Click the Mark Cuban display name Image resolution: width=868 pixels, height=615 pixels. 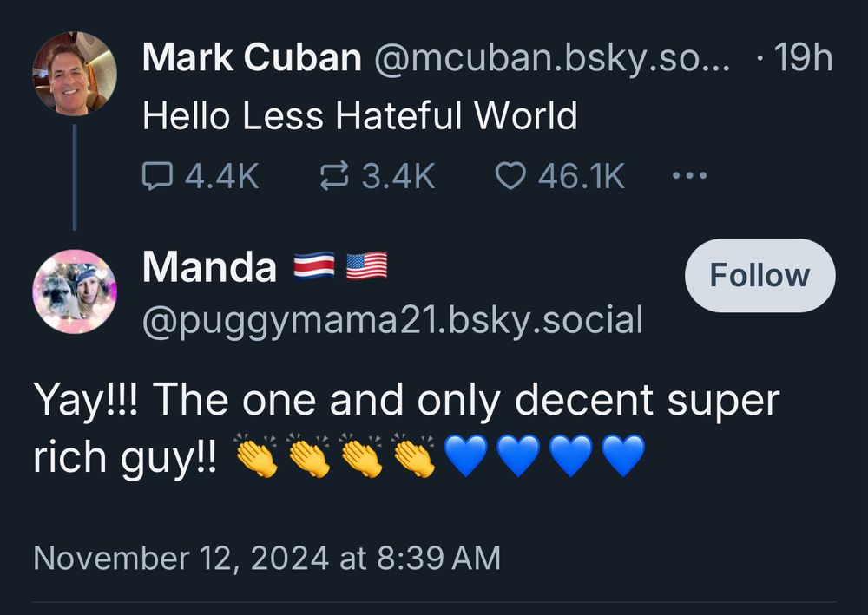pos(252,59)
